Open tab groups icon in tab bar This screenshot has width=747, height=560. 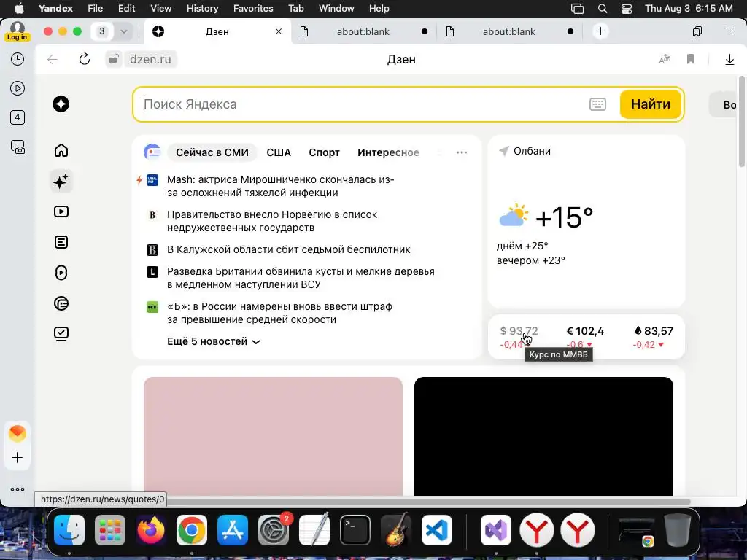(x=697, y=31)
